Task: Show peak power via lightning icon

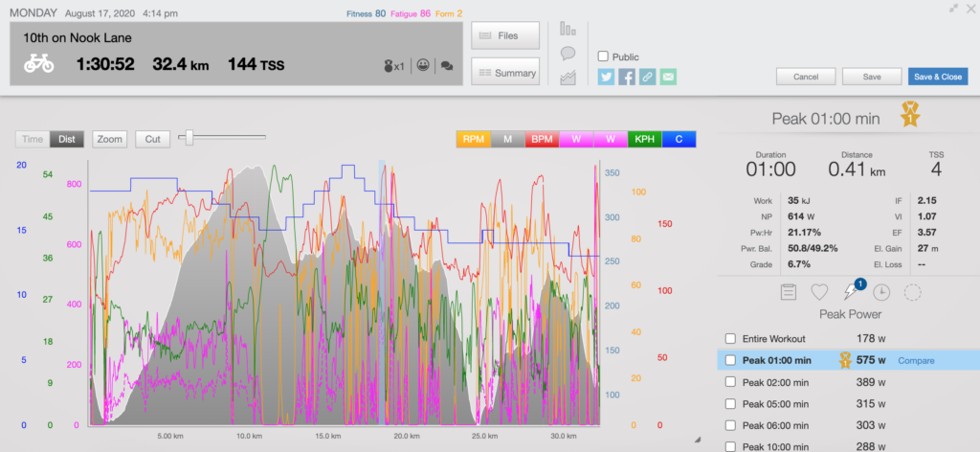Action: (x=851, y=291)
